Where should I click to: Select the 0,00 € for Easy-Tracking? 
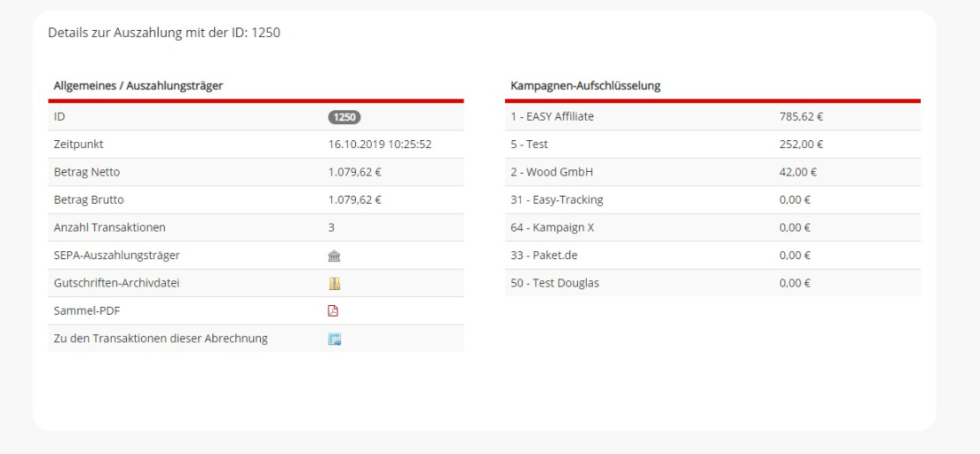(795, 200)
